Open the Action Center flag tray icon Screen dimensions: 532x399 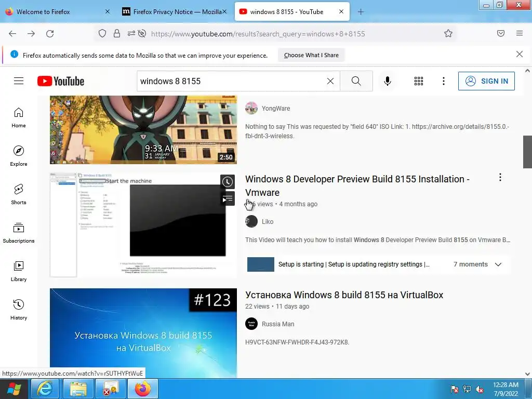(455, 389)
